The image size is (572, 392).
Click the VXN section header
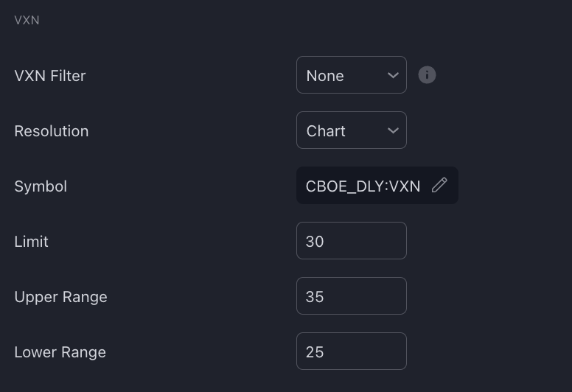click(27, 20)
